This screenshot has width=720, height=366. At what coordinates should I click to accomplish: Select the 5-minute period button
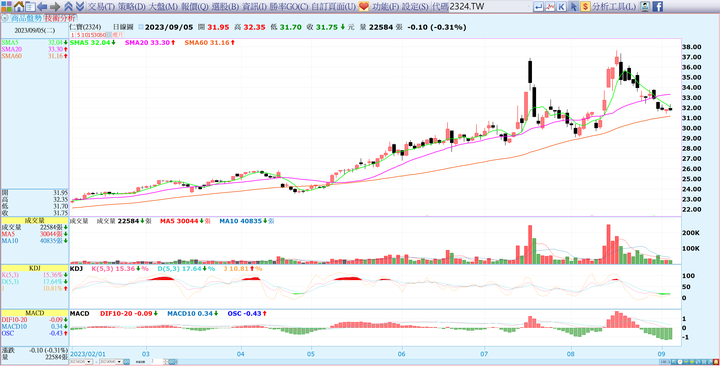[x=78, y=35]
